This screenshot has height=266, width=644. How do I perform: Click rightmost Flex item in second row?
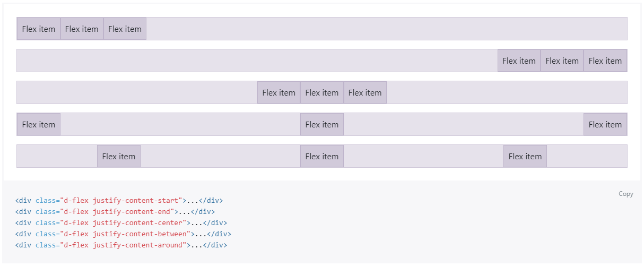(x=605, y=61)
